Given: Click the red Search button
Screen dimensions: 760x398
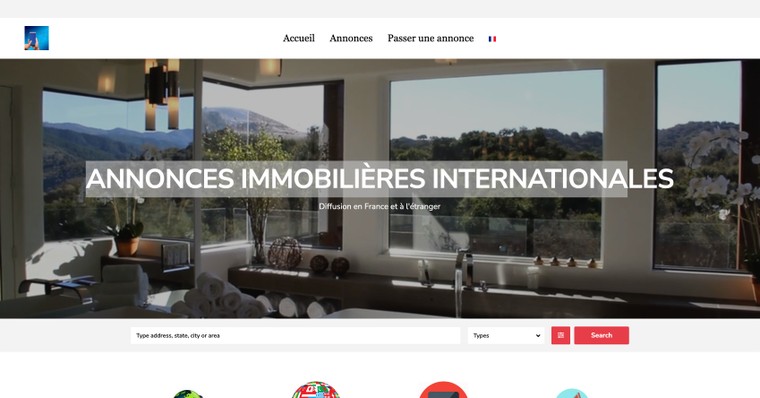Looking at the screenshot, I should (x=602, y=335).
